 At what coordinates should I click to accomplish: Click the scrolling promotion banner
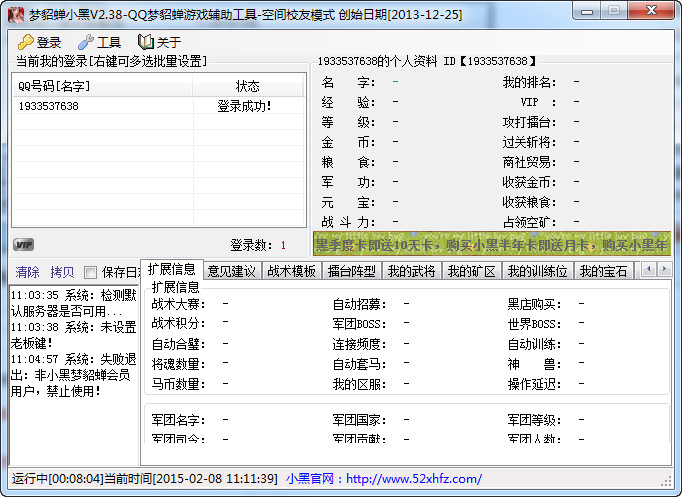[492, 245]
